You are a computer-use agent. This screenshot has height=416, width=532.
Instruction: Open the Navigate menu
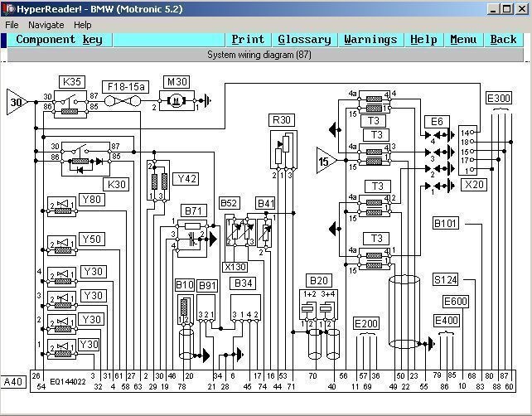pos(46,25)
